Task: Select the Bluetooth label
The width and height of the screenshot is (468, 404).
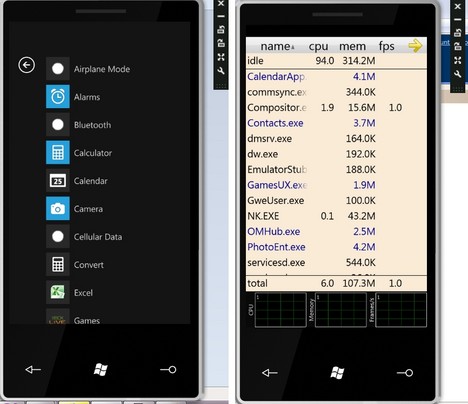Action: (93, 125)
